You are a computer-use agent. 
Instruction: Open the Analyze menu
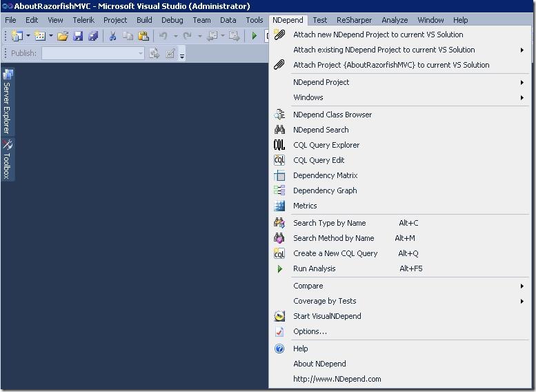395,20
